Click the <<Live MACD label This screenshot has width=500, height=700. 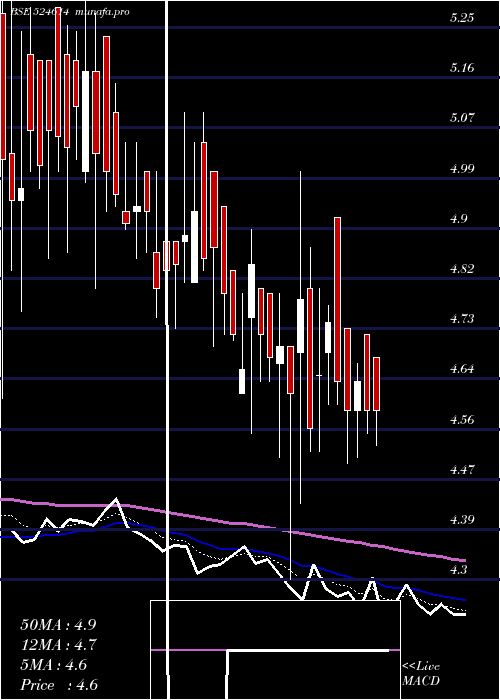(x=421, y=674)
